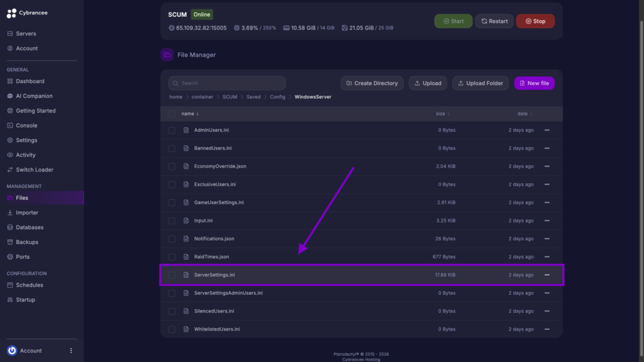Open the actions menu for RaidTimes.json
The width and height of the screenshot is (644, 362).
click(547, 256)
